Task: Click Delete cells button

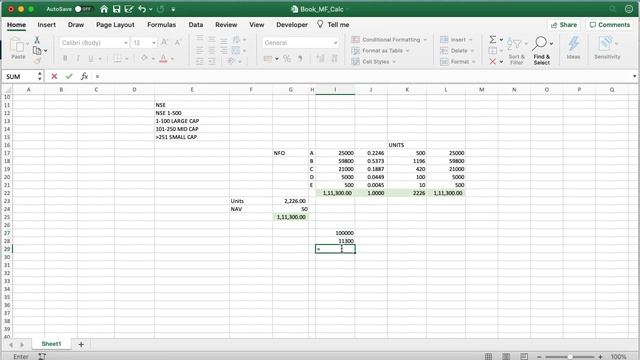Action: pos(457,51)
